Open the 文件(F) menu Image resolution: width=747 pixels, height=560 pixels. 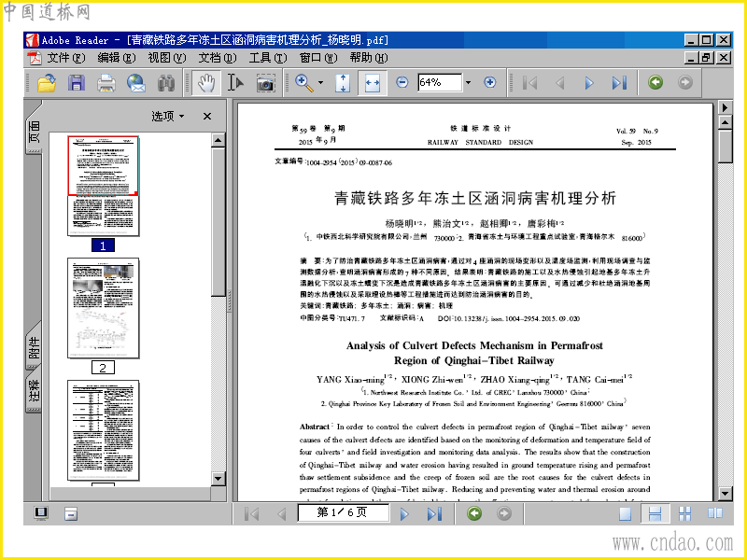65,58
